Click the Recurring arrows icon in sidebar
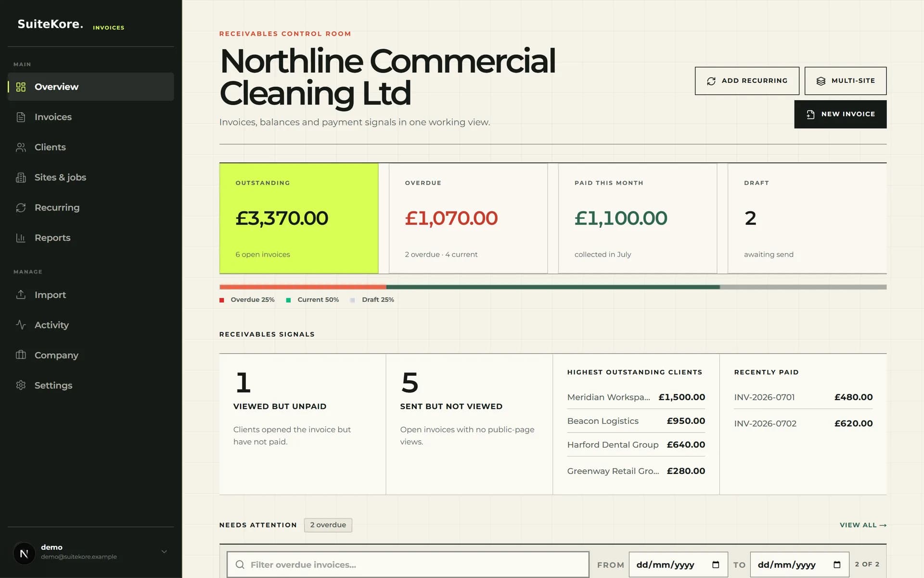Viewport: 924px width, 578px height. (x=21, y=208)
